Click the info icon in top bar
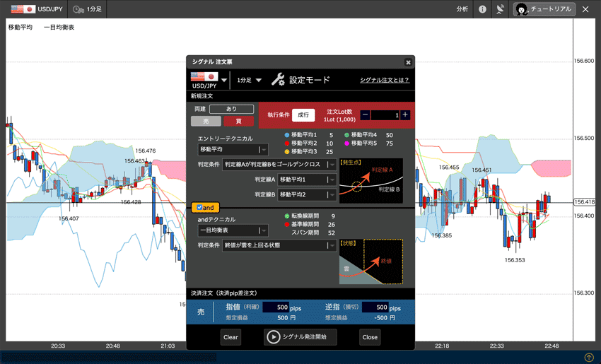This screenshot has width=601, height=364. tap(482, 10)
